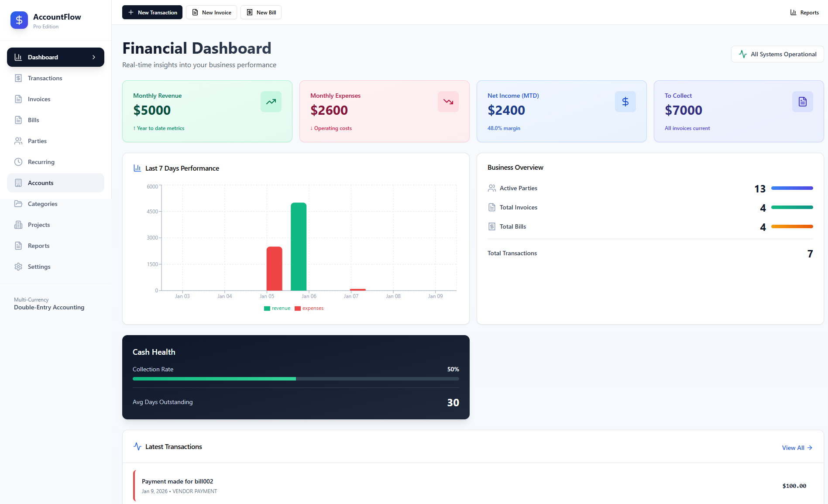828x504 pixels.
Task: Toggle the revenue legend entry
Action: tap(277, 308)
